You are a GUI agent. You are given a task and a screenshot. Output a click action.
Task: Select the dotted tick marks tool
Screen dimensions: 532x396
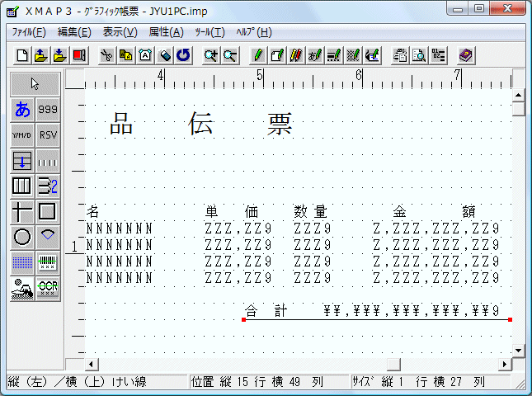(48, 161)
